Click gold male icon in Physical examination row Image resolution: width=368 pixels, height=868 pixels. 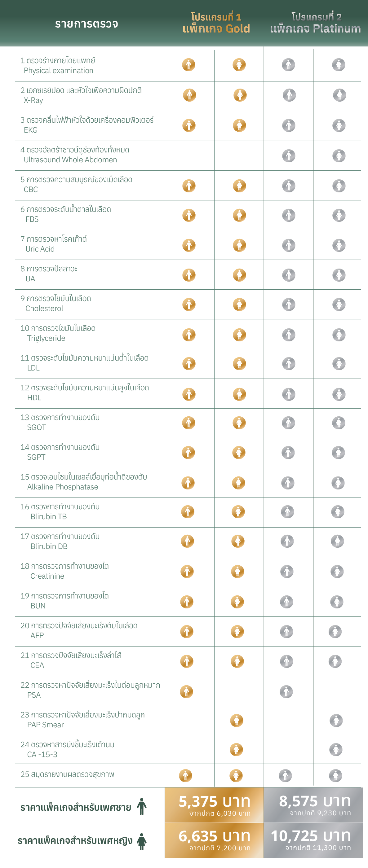click(x=189, y=65)
